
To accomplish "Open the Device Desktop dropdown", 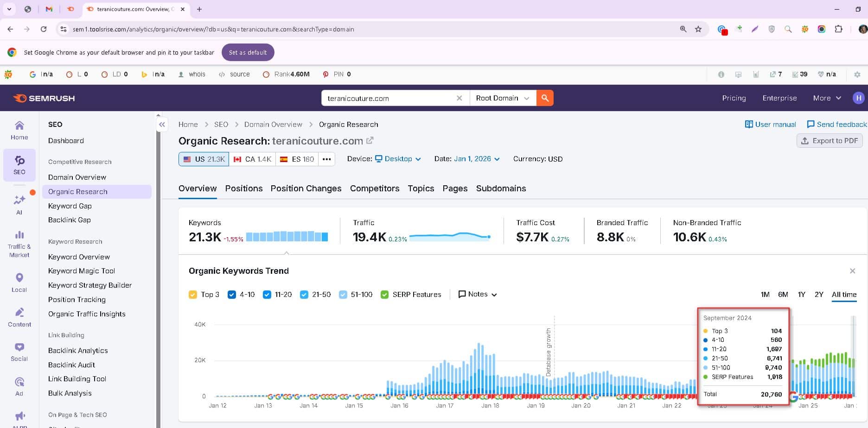I will (398, 159).
